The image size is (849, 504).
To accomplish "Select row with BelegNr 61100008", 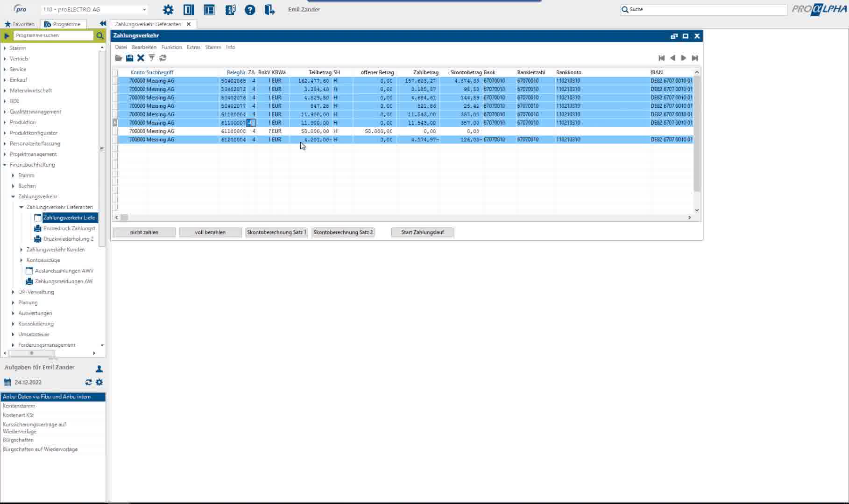I will point(405,131).
